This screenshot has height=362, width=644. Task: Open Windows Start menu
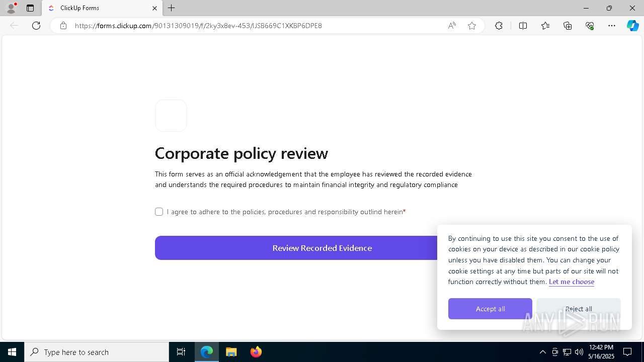click(x=12, y=352)
